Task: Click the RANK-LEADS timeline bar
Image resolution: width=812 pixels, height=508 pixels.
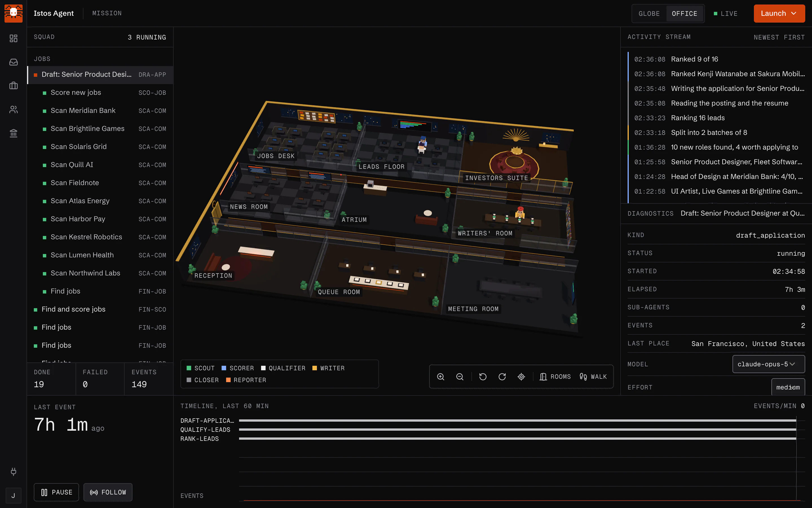Action: (517, 439)
